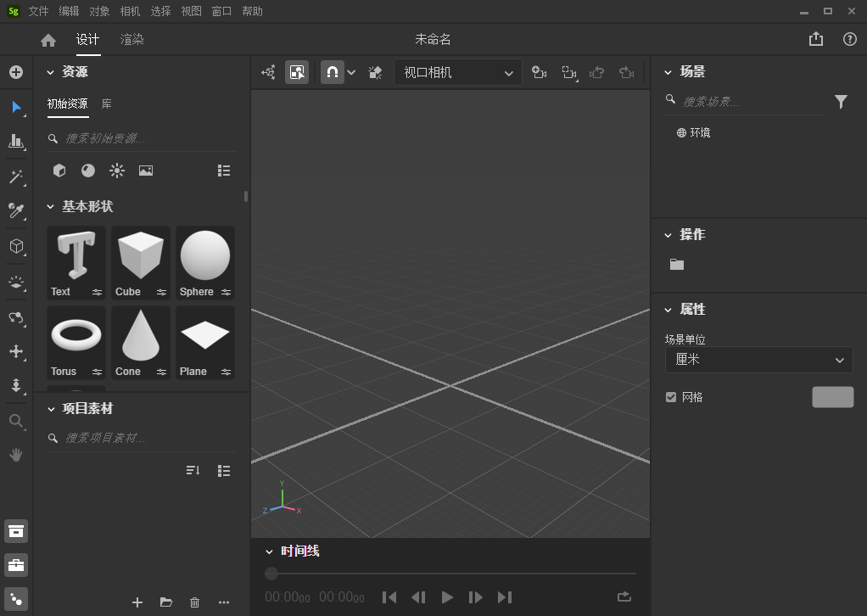Select the Orbit camera tool
This screenshot has width=867, height=616.
16,317
